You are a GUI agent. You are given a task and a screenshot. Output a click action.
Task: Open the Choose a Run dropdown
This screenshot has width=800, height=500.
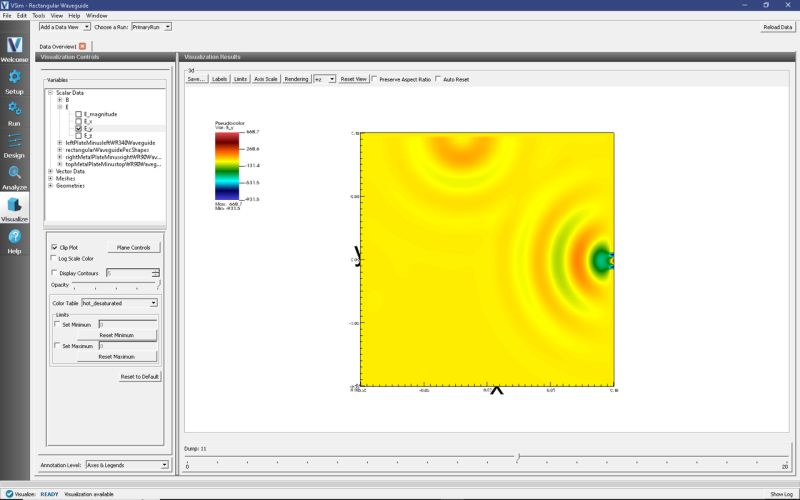click(152, 27)
